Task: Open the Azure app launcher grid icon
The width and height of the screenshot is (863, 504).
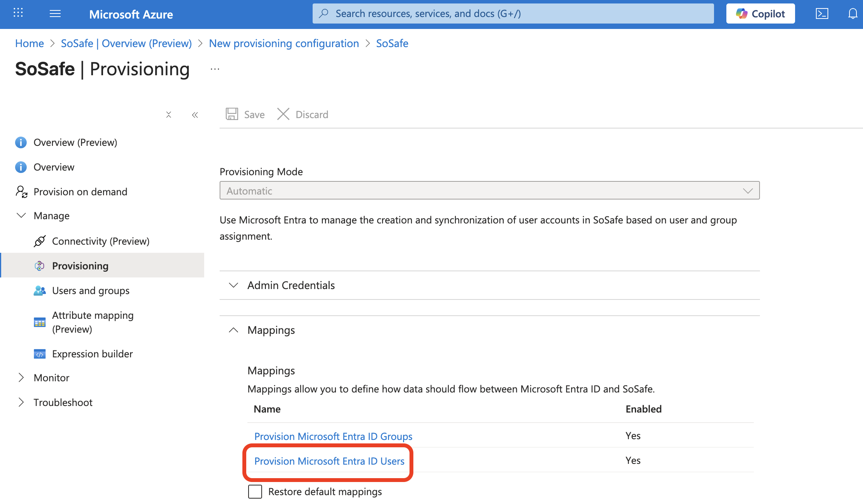Action: click(x=18, y=14)
